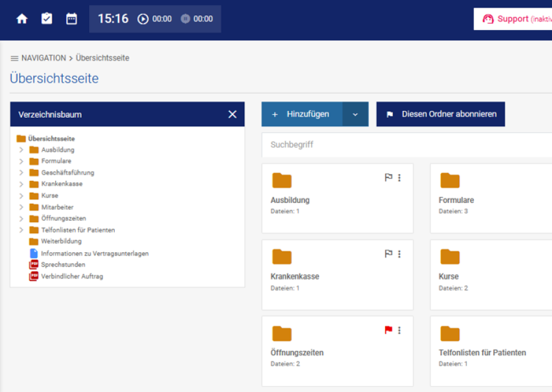Start the timer play button
This screenshot has width=552, height=392.
(143, 19)
